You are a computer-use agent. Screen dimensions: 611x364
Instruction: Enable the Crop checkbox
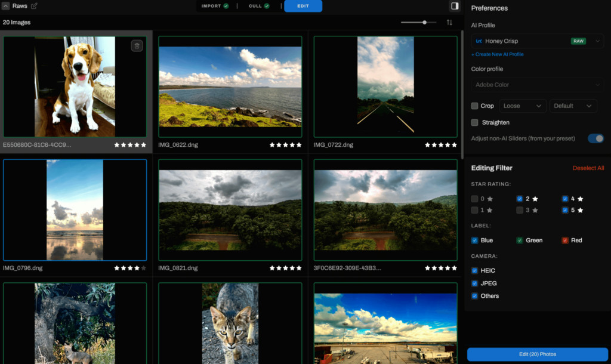(x=474, y=106)
